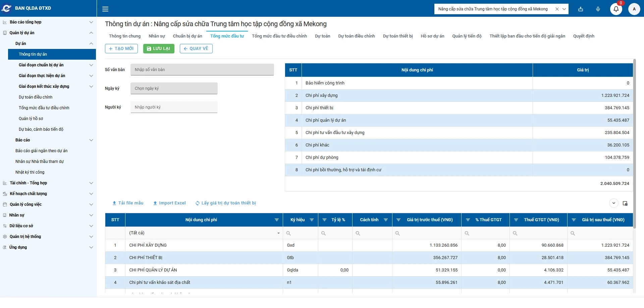644x308 pixels.
Task: Toggle the filter on % Thuế GTGT column
Action: [468, 220]
